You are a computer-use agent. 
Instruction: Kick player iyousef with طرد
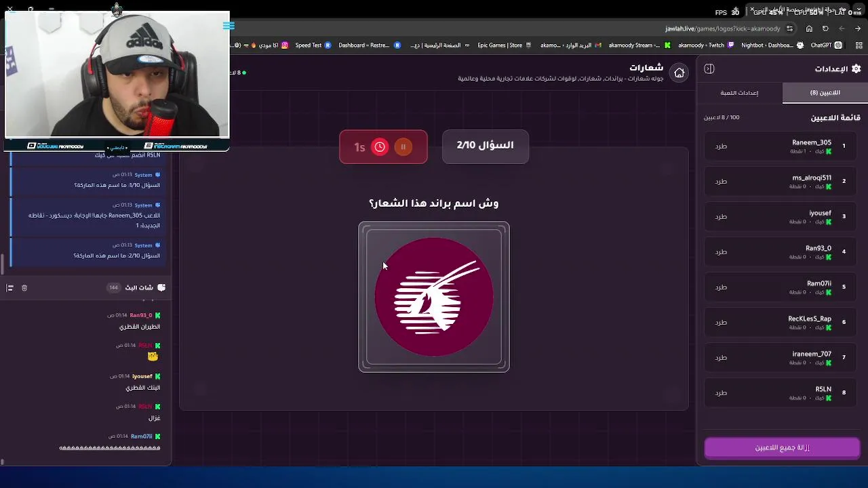721,217
